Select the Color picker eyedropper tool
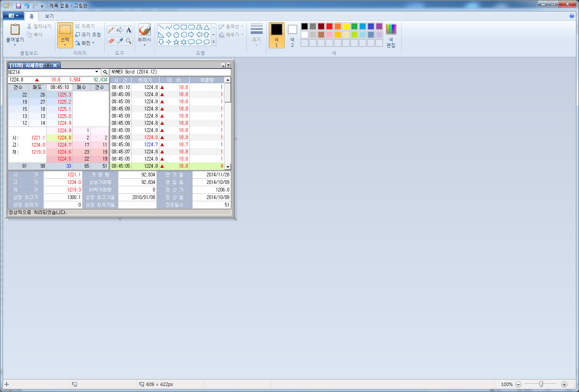The width and height of the screenshot is (579, 392). 120,41
